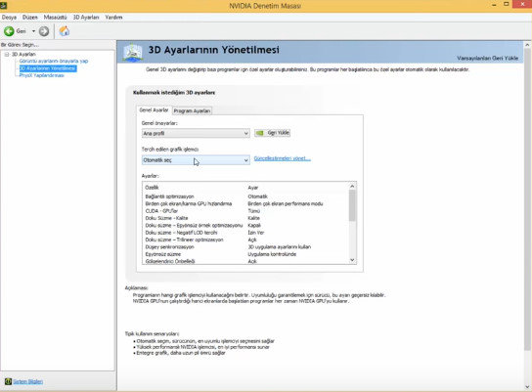
Task: Click Birden çok ekran performans modu value
Action: pos(286,203)
